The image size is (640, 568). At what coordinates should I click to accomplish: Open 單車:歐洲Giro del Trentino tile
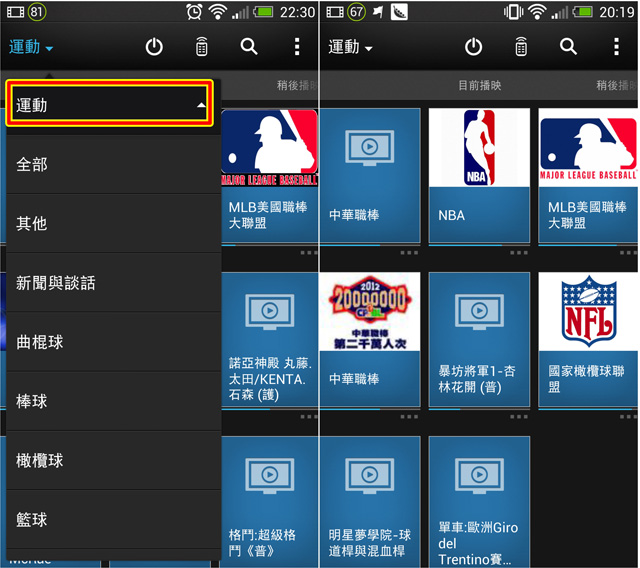479,501
